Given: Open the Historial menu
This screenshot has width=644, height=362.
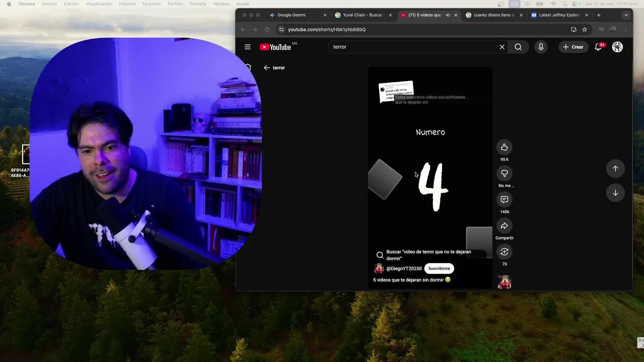Looking at the screenshot, I should (x=127, y=4).
